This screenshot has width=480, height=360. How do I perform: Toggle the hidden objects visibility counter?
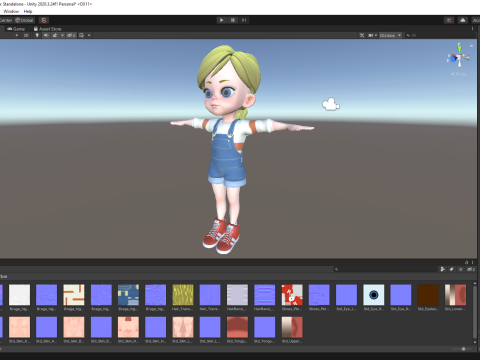[71, 35]
